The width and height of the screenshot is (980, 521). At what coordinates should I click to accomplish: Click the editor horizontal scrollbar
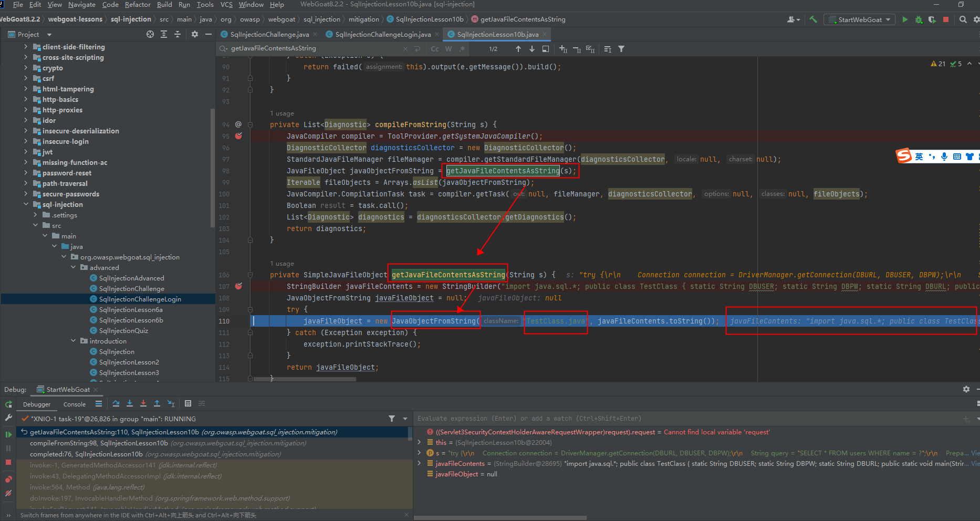click(305, 379)
